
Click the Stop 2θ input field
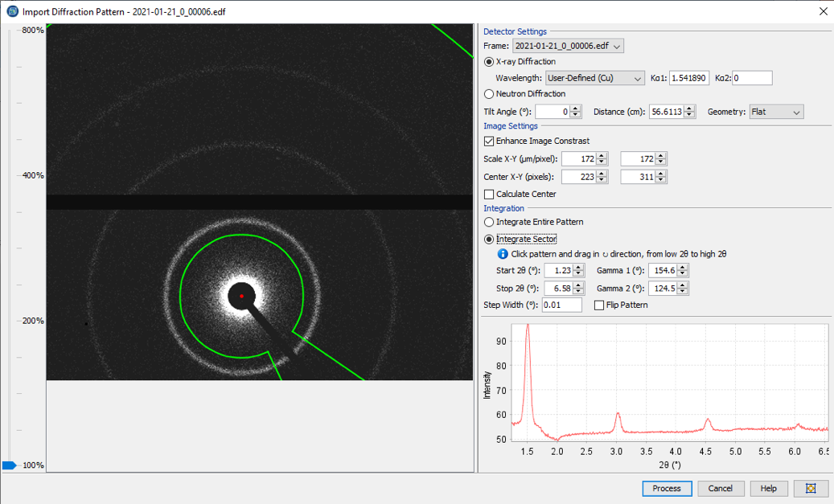click(x=558, y=289)
